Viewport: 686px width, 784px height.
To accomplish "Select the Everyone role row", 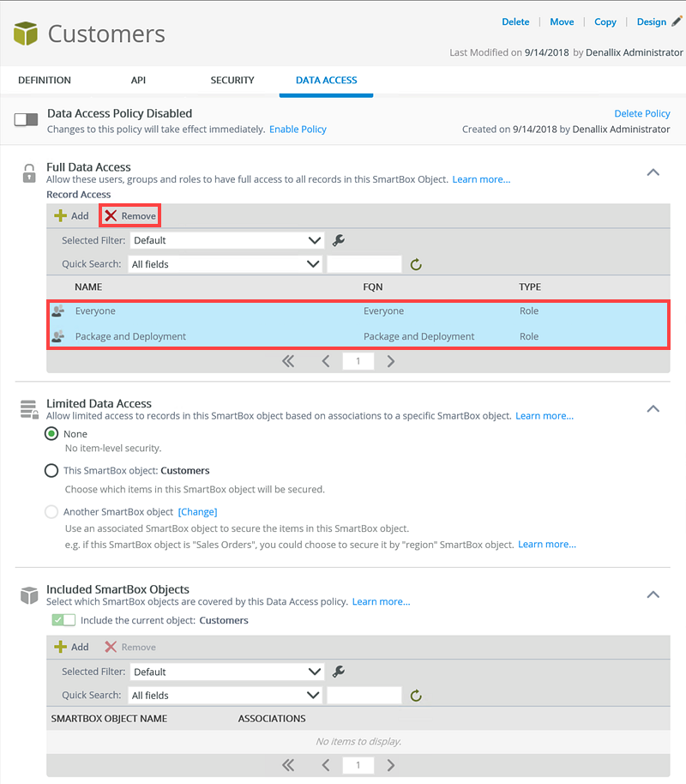I will [206, 311].
